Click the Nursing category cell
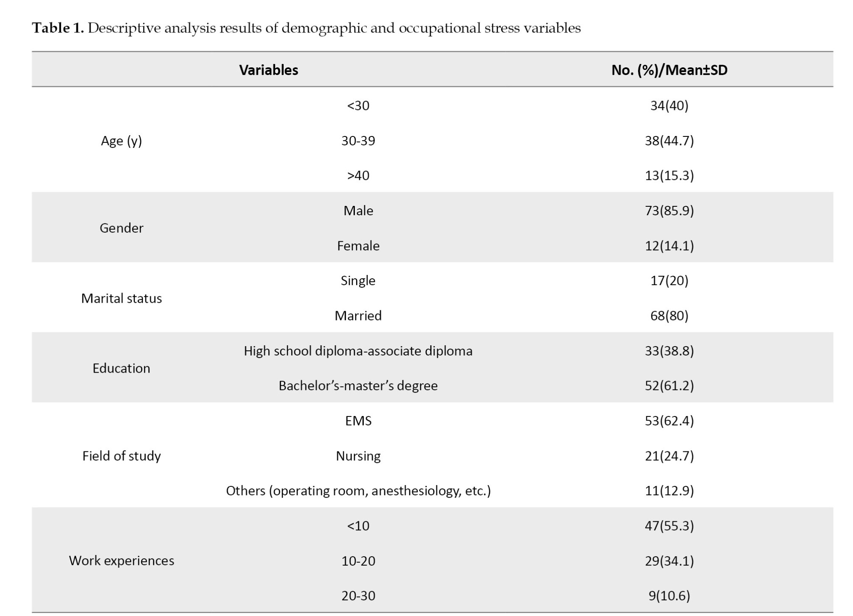This screenshot has height=616, width=853. click(358, 456)
